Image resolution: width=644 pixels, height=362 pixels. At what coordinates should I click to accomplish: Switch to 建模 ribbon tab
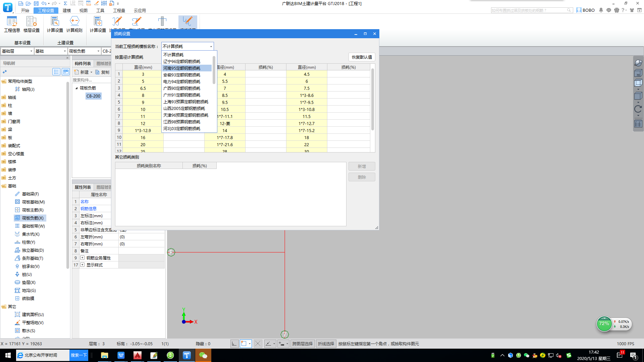coord(67,10)
